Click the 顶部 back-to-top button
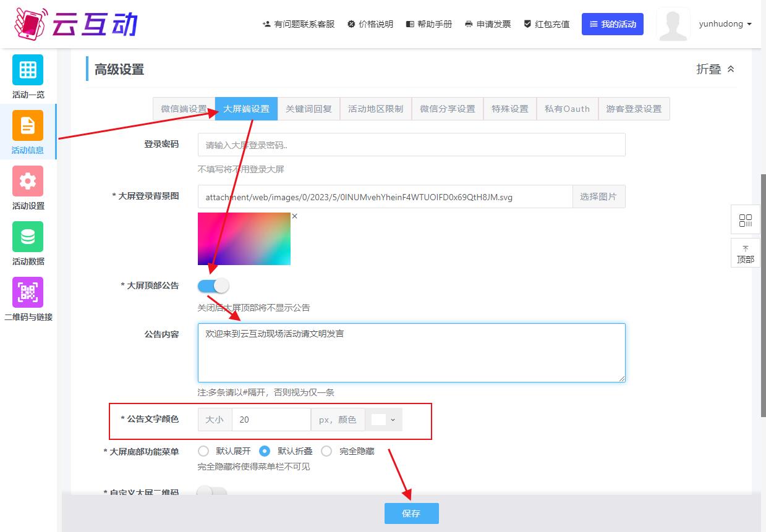Image resolution: width=766 pixels, height=532 pixels. [745, 253]
